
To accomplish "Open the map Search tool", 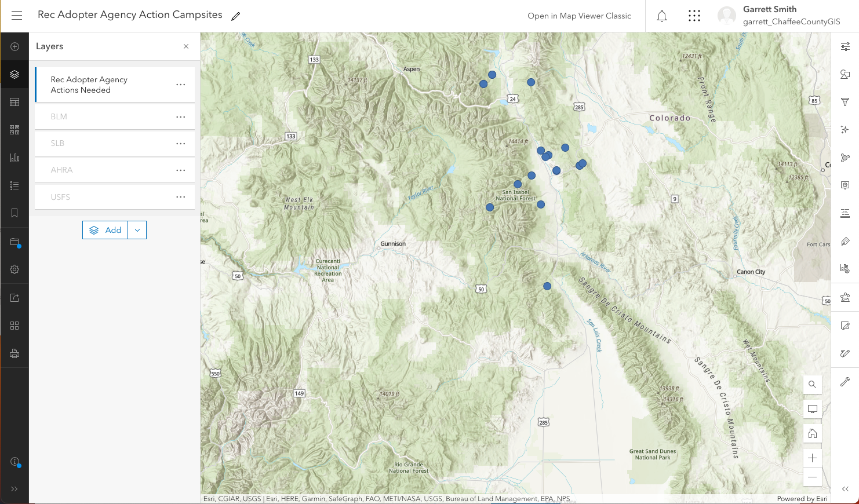I will tap(812, 384).
